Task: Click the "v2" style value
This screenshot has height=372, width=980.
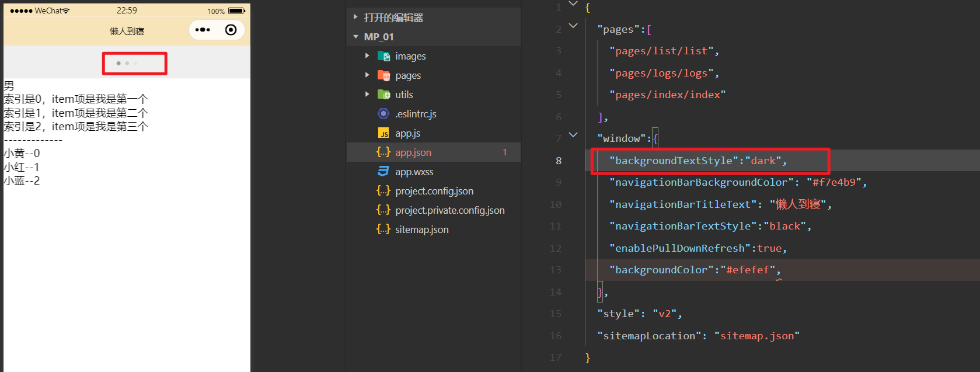Action: (665, 314)
